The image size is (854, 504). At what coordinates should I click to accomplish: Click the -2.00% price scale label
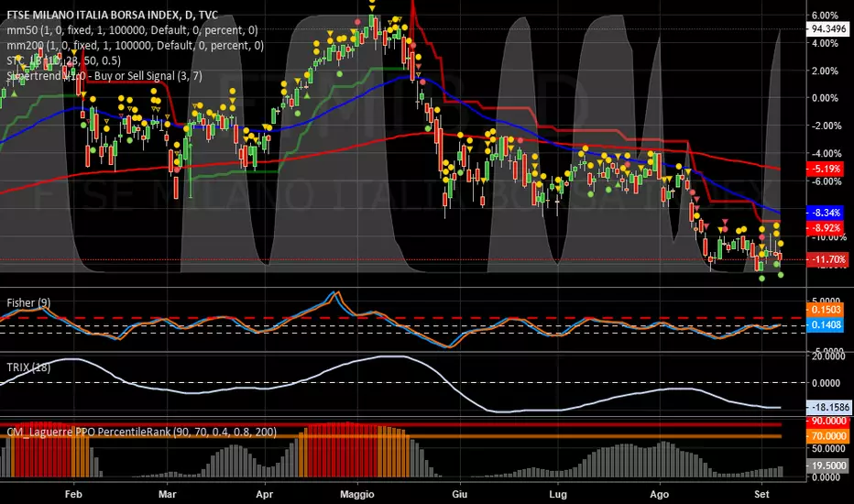825,126
